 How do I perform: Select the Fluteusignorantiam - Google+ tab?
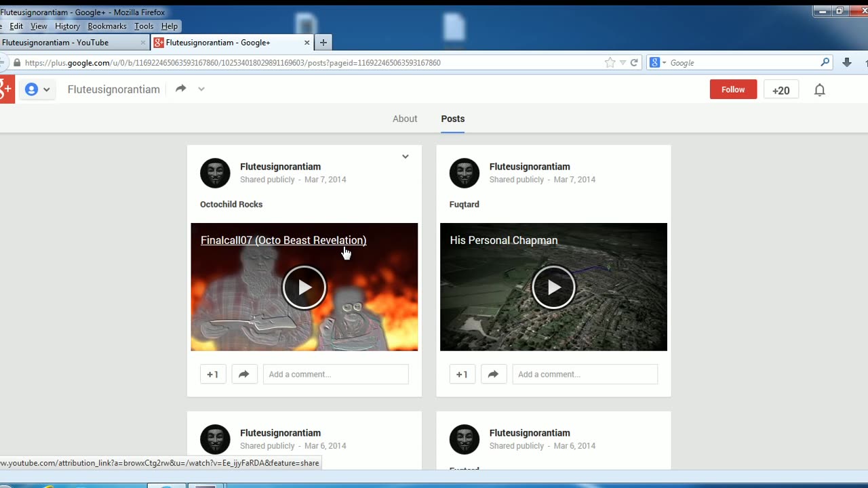coord(232,42)
